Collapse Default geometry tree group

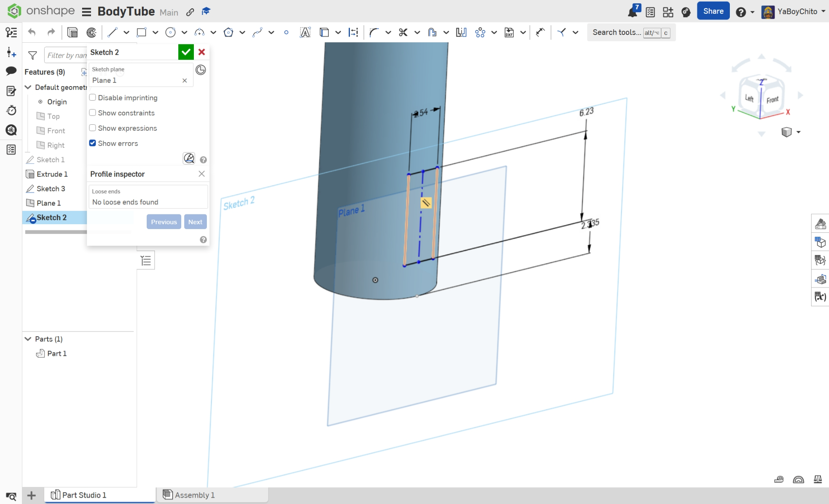[28, 87]
